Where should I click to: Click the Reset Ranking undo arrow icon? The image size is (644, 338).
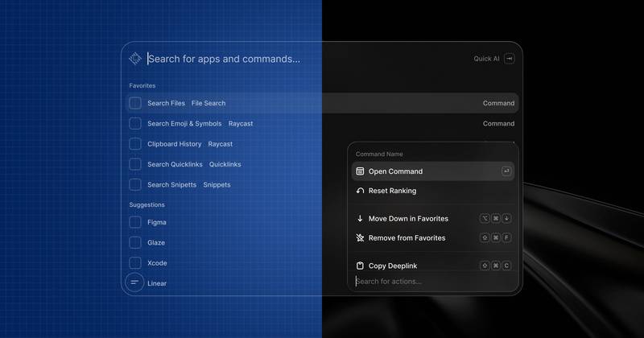click(x=360, y=191)
